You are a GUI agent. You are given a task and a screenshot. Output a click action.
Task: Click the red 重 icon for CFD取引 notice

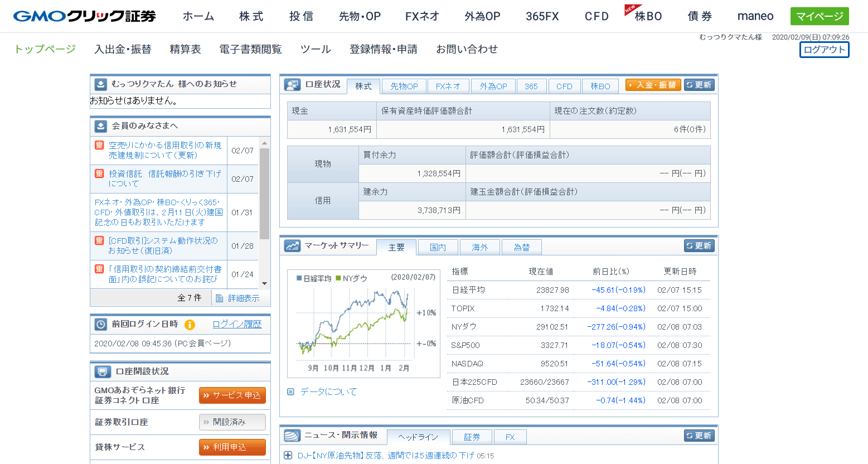tap(99, 240)
